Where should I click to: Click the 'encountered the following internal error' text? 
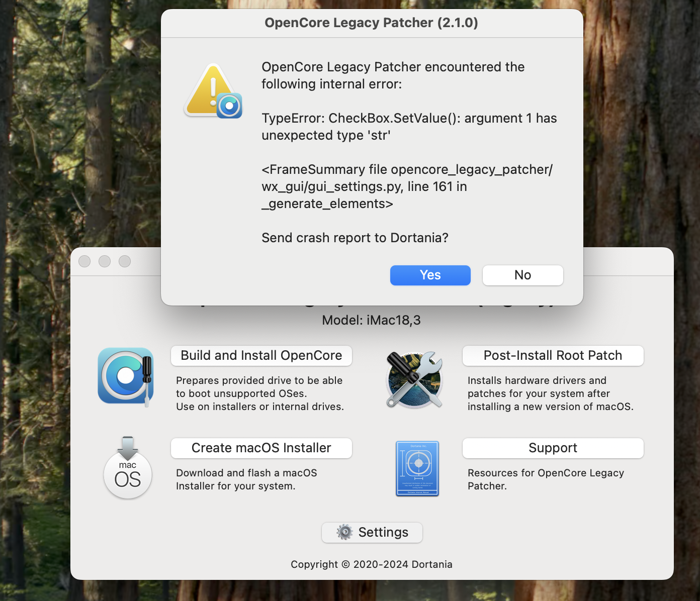pos(393,75)
